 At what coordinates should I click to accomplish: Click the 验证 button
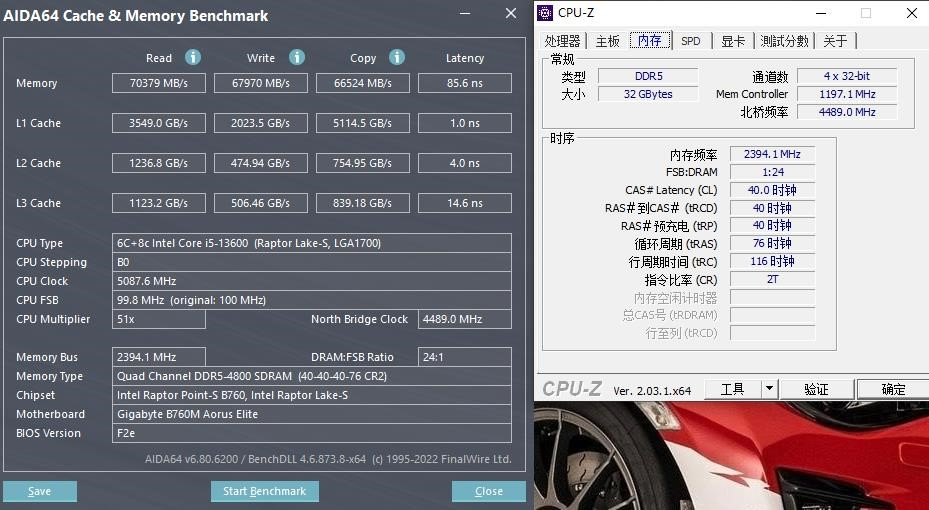pos(816,389)
